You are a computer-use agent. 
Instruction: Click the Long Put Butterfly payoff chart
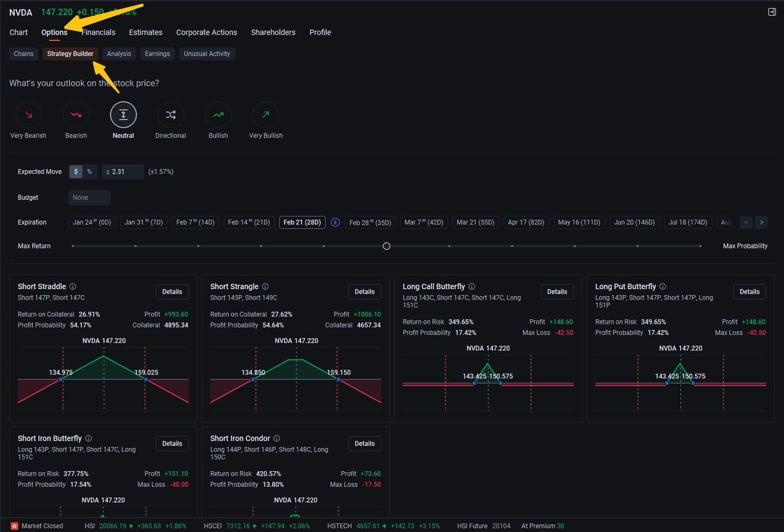coord(680,384)
